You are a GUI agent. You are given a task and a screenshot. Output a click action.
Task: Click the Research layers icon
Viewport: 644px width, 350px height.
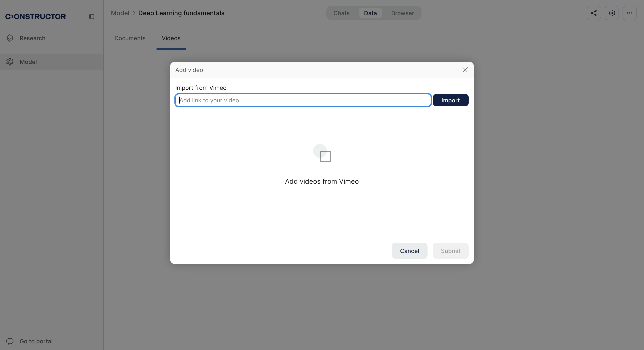pyautogui.click(x=10, y=38)
